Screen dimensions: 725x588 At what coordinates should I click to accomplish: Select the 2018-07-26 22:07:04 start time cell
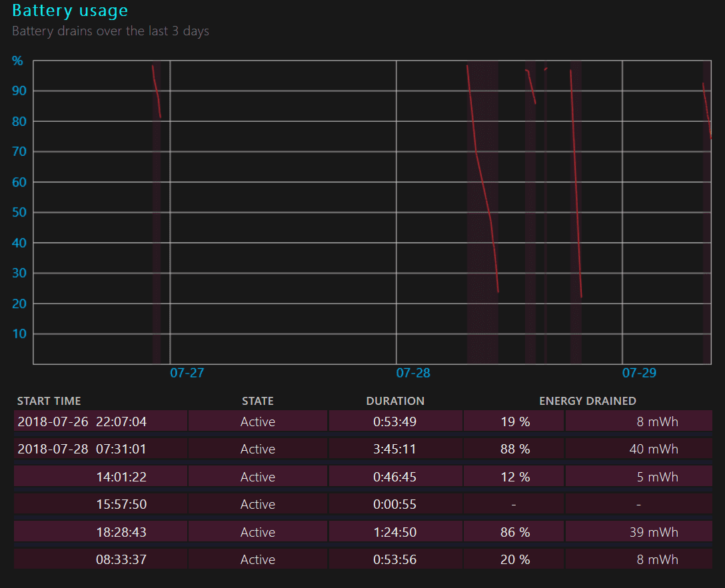pyautogui.click(x=81, y=422)
